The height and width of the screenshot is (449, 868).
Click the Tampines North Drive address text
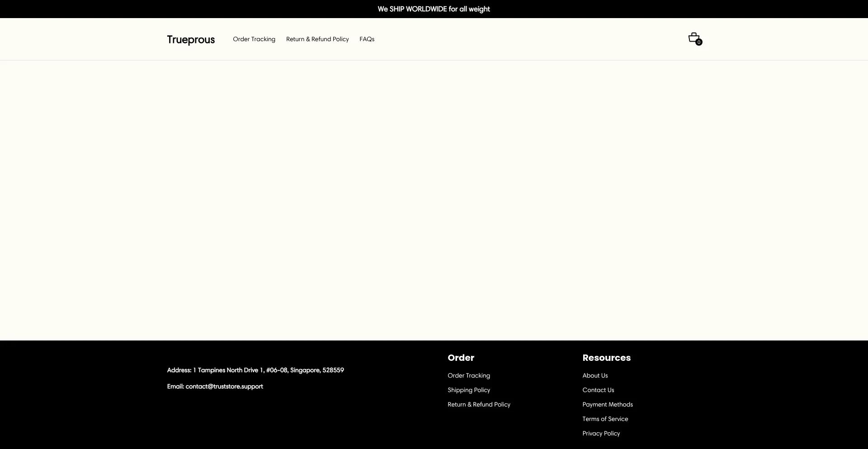(255, 370)
